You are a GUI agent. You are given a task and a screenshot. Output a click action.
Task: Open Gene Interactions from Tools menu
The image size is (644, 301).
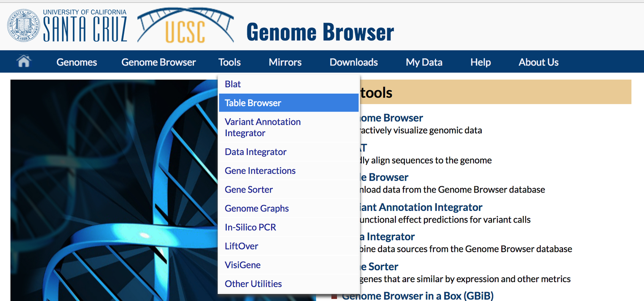[260, 171]
